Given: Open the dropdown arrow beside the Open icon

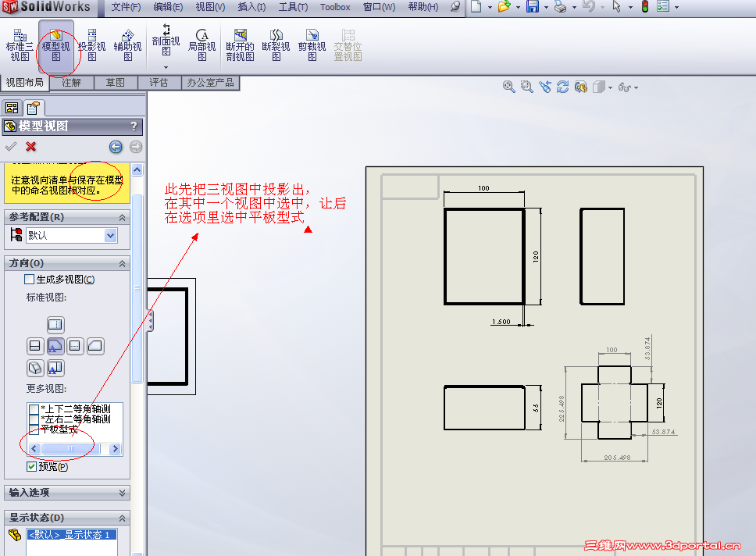Looking at the screenshot, I should click(518, 7).
